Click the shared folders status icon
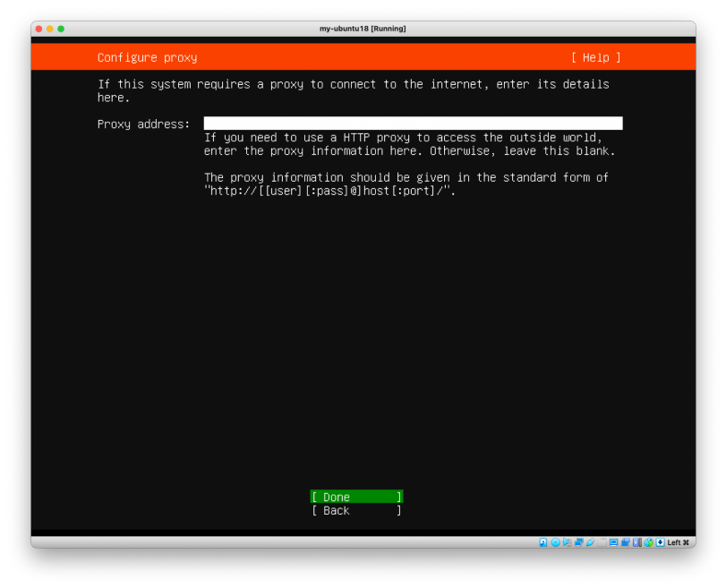The image size is (726, 588). click(602, 542)
